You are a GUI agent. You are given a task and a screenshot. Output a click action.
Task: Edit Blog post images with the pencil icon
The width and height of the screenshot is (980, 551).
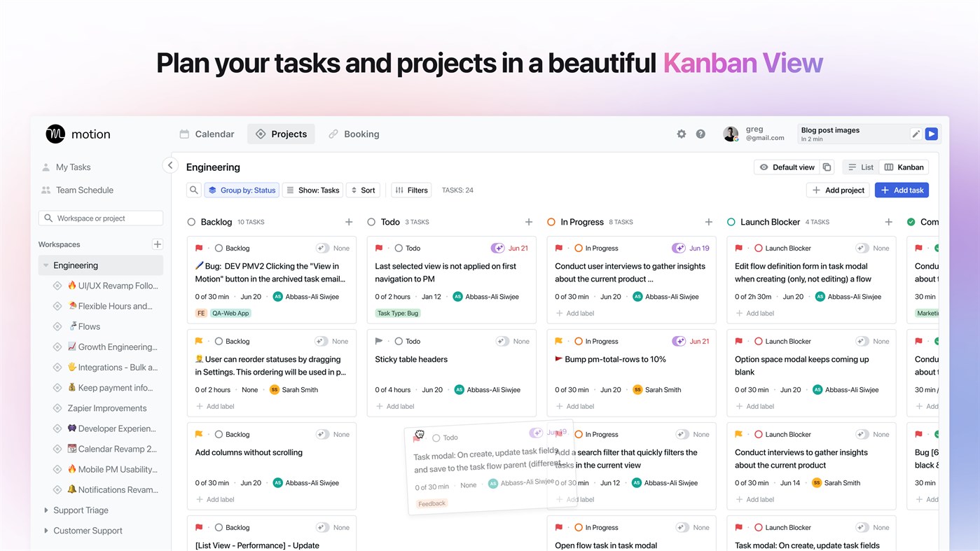[x=916, y=133]
